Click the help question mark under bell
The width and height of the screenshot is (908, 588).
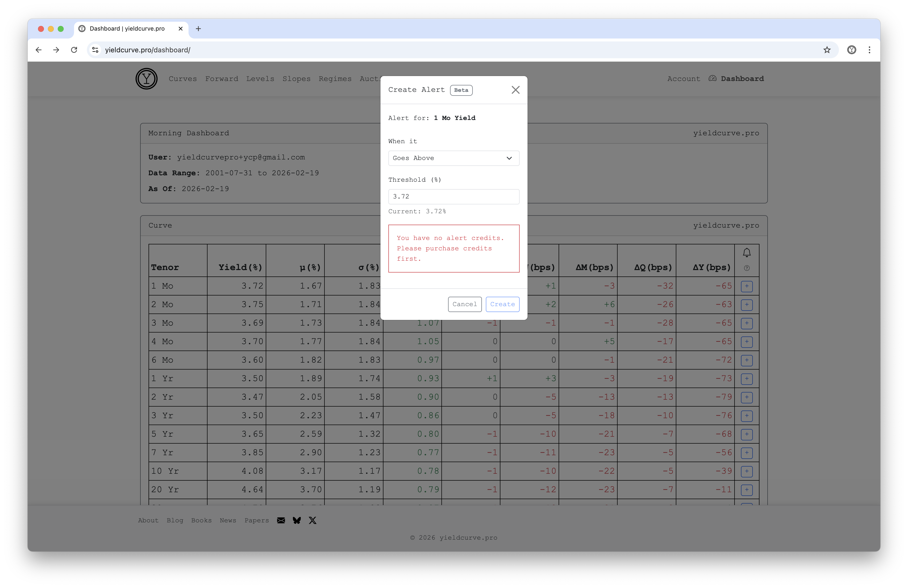[x=747, y=268]
